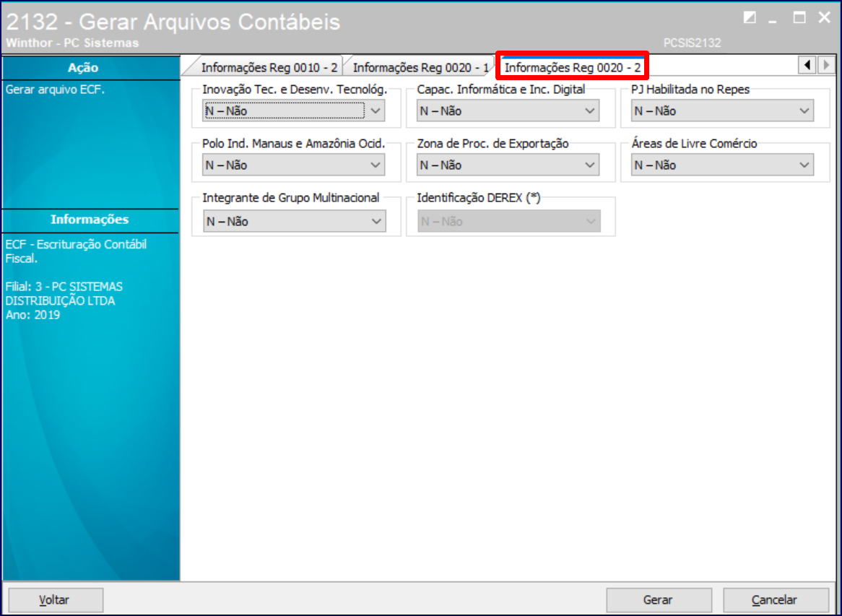Close the 2132 window

825,18
